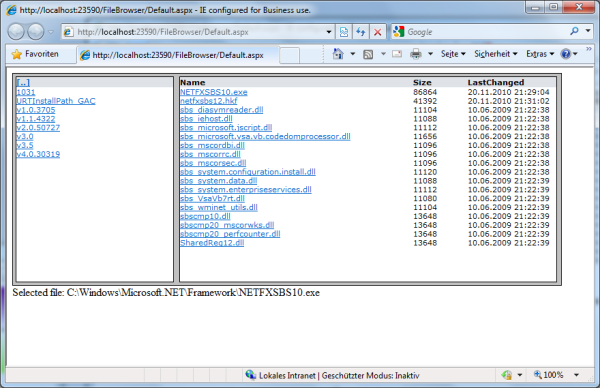Select file sbs_iehost.dll

tap(206, 118)
